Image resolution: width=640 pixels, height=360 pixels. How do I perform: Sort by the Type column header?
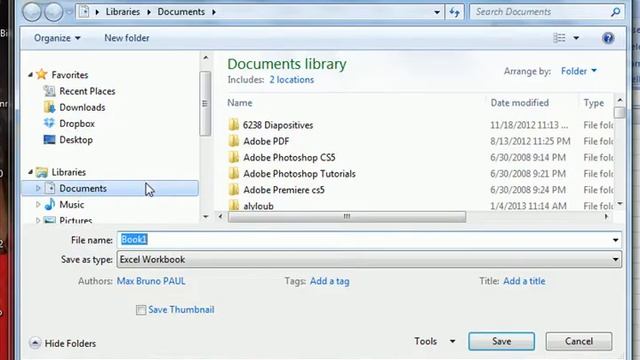[593, 103]
